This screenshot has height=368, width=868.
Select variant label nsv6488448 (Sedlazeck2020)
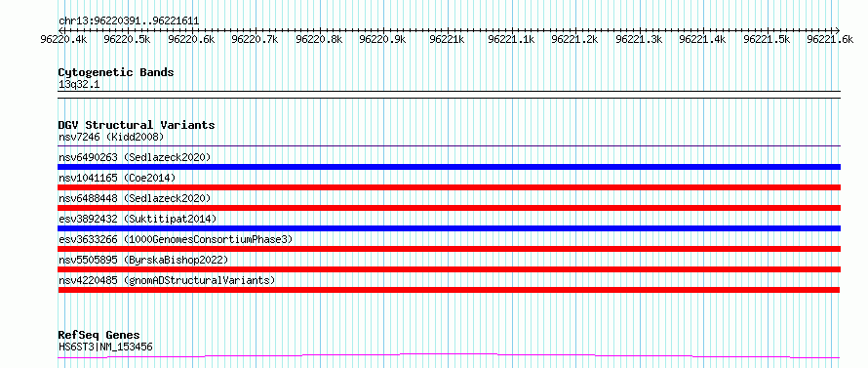tap(135, 198)
